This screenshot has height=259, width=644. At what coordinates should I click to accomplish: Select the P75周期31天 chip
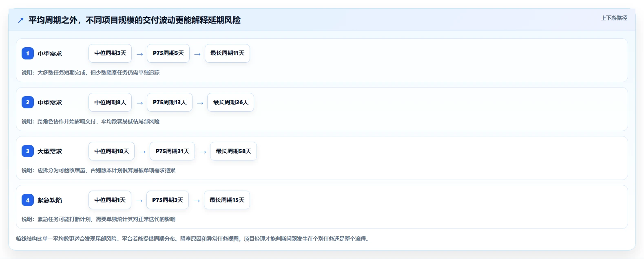click(172, 151)
